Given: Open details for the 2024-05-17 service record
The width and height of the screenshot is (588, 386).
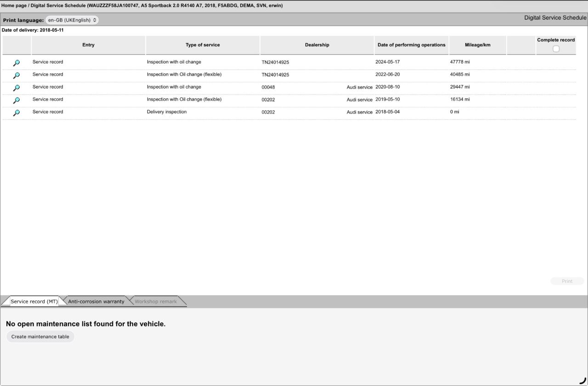Looking at the screenshot, I should click(x=17, y=63).
